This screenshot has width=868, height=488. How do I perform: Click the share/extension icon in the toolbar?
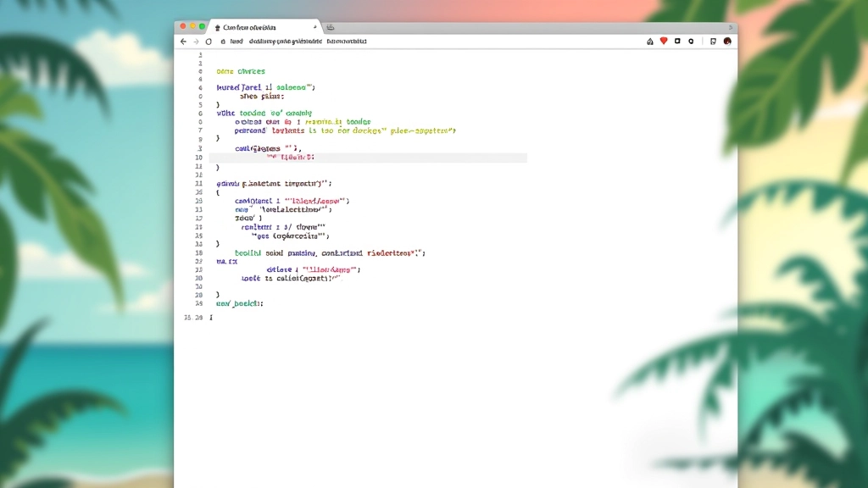click(x=651, y=41)
